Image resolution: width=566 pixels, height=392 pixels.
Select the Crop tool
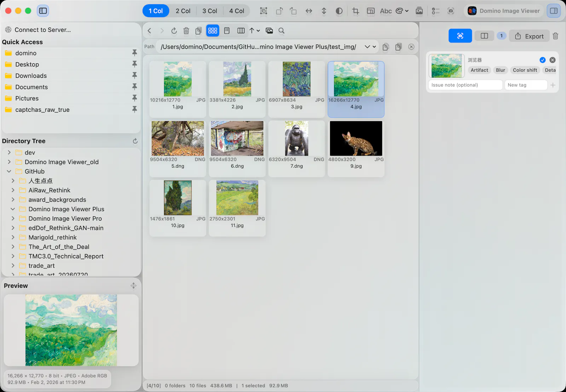[x=356, y=11]
